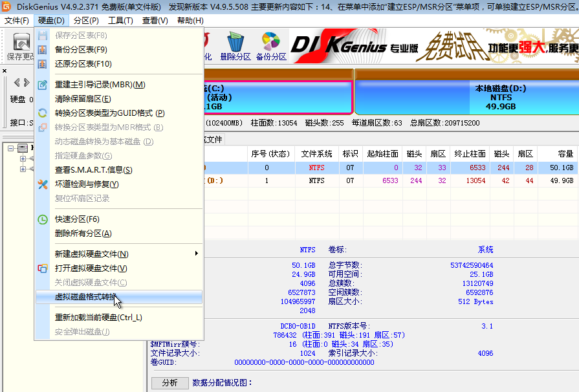Expand the first partition node in the tree
The height and width of the screenshot is (392, 579).
(x=22, y=159)
